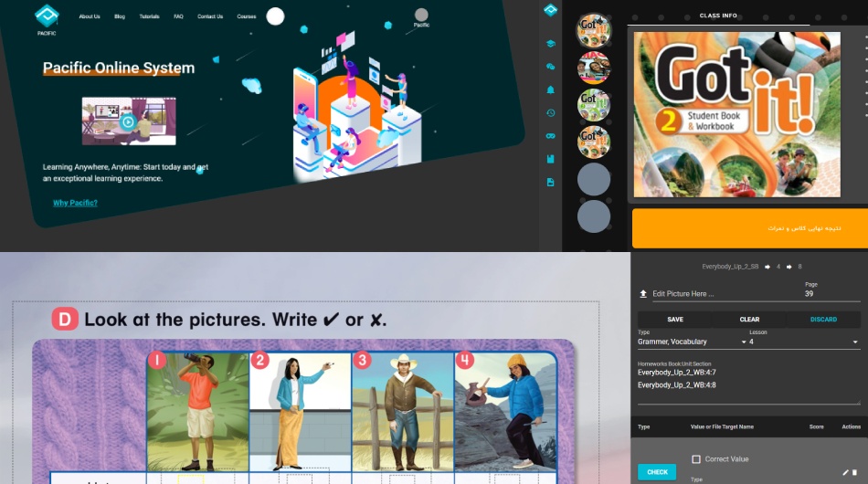Screen dimensions: 868x484
Task: Select the first empty grey class circle
Action: click(x=594, y=179)
